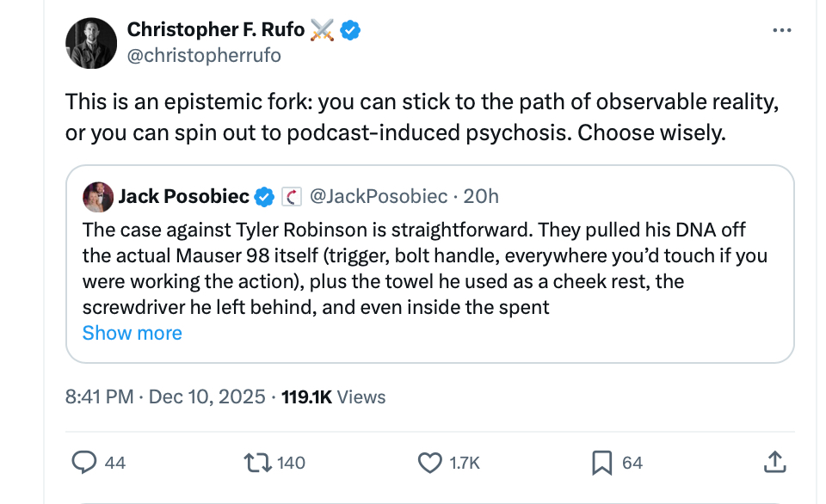Viewport: 826px width, 504px height.
Task: Bookmark this tweet
Action: (601, 463)
